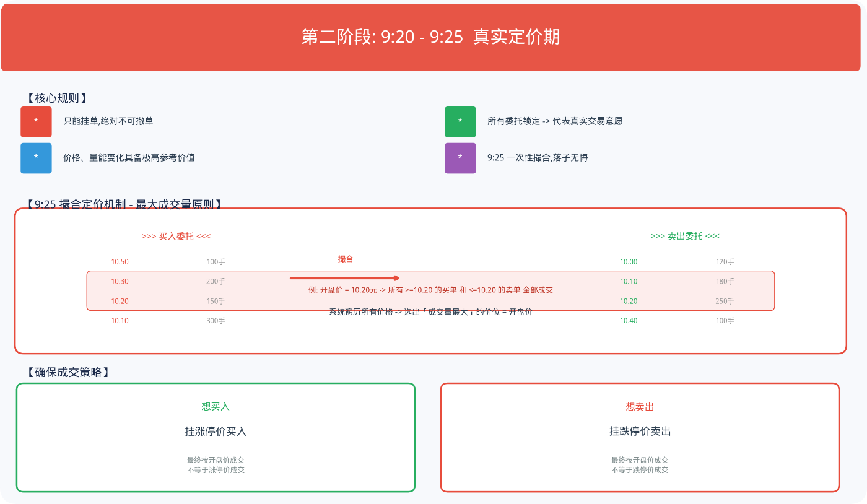Click the 10.10 price in the sell column
This screenshot has width=867, height=504.
[629, 282]
